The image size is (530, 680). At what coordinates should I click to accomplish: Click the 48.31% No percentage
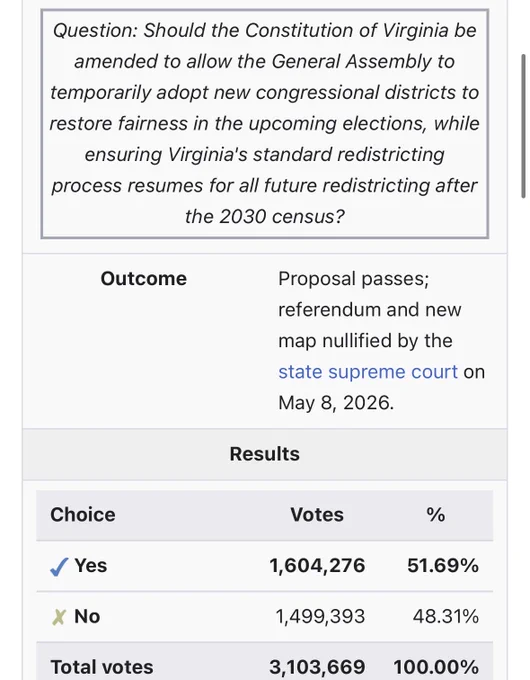point(446,616)
